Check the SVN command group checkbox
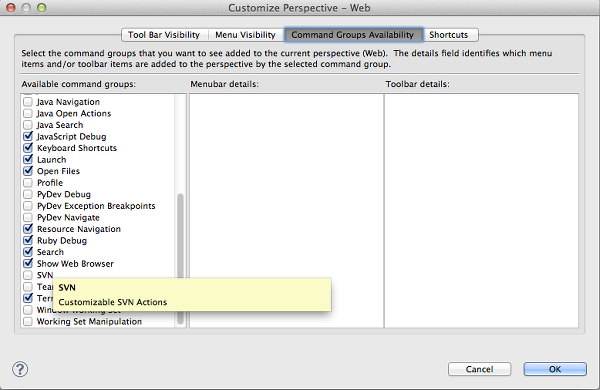The image size is (600, 390). point(28,275)
